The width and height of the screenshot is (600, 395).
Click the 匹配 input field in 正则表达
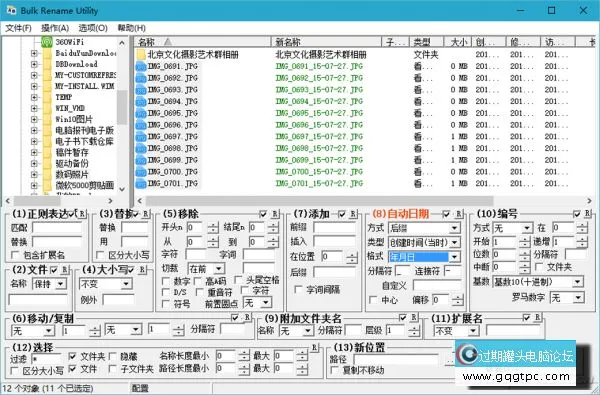[x=57, y=228]
